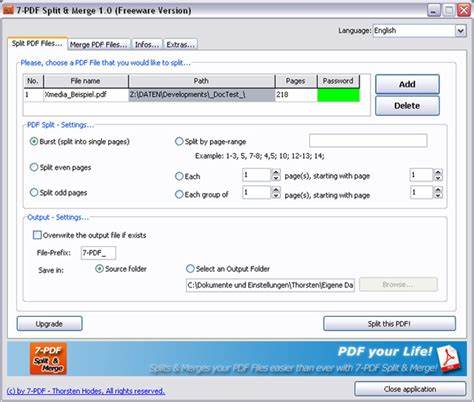Enable 'Overwrite the output file if exists'

[x=37, y=235]
